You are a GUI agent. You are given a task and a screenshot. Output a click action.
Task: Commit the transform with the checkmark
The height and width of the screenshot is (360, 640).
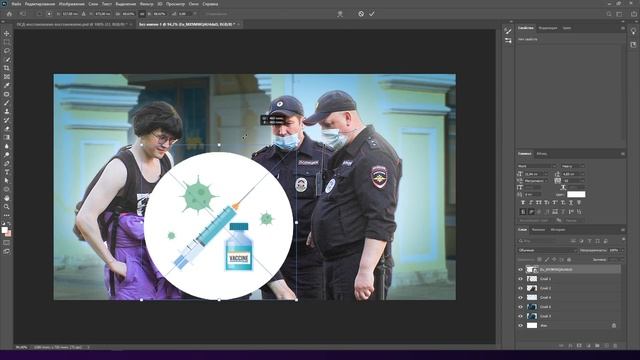(372, 14)
